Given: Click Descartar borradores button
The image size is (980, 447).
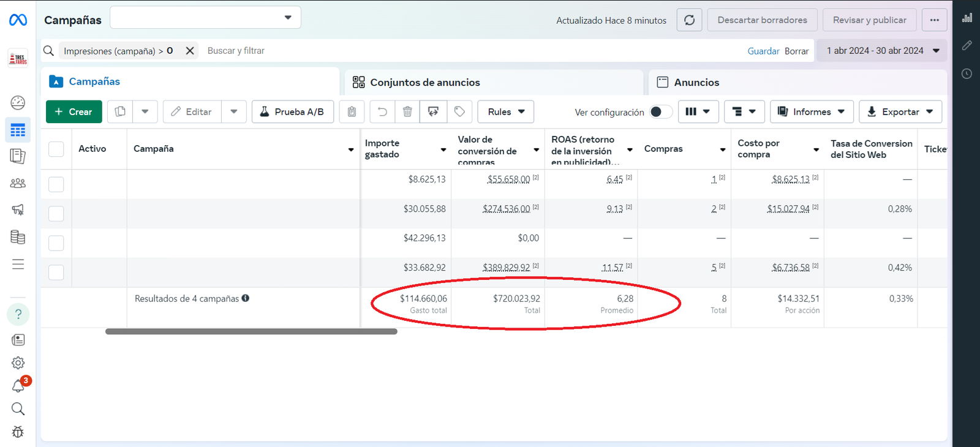Looking at the screenshot, I should pos(762,20).
